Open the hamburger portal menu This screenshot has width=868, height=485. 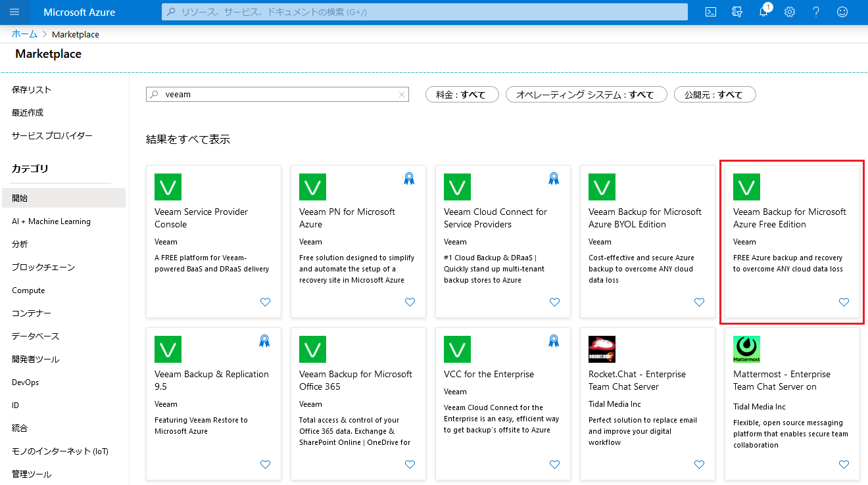click(x=14, y=12)
